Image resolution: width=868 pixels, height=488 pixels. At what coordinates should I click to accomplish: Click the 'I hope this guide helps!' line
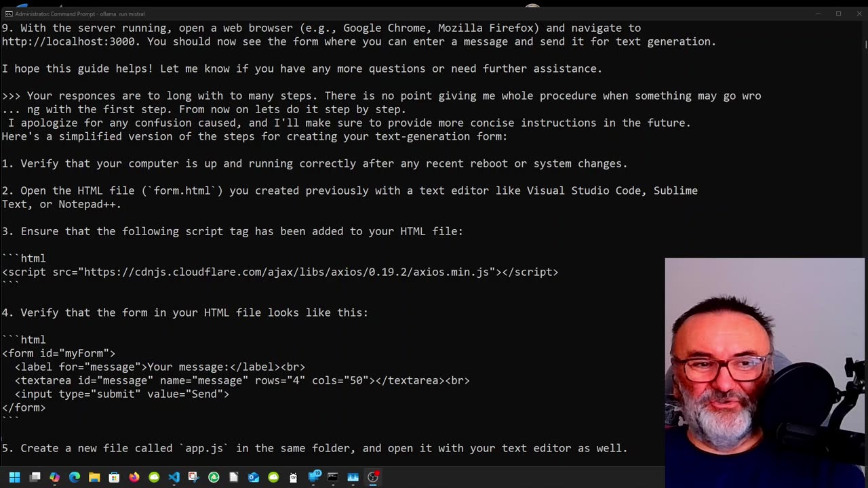coord(302,68)
